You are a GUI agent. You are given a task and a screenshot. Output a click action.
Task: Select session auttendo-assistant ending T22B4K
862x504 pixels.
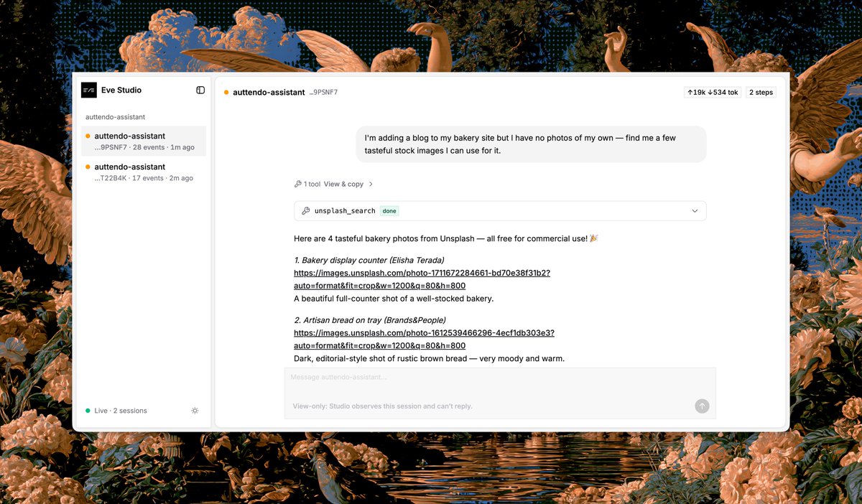(x=144, y=172)
